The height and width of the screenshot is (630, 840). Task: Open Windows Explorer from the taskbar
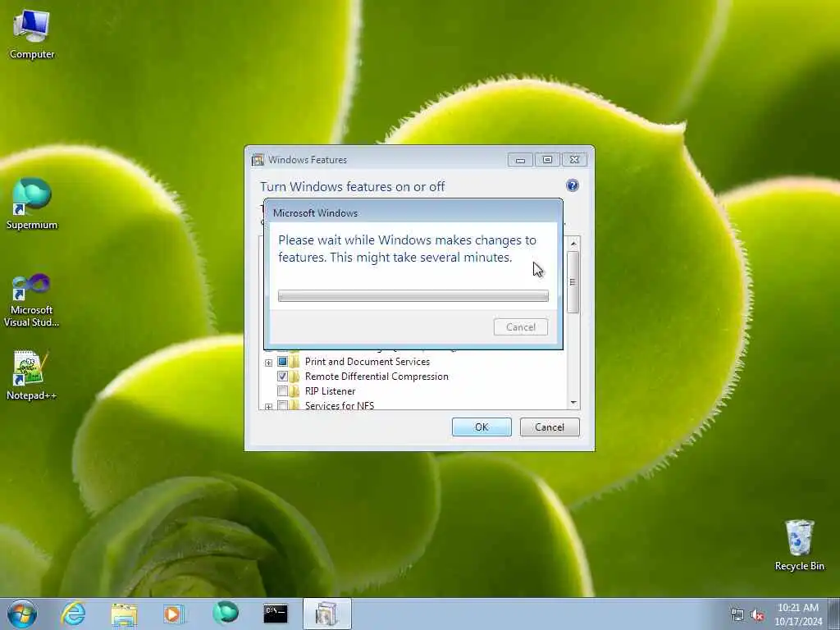(x=124, y=614)
